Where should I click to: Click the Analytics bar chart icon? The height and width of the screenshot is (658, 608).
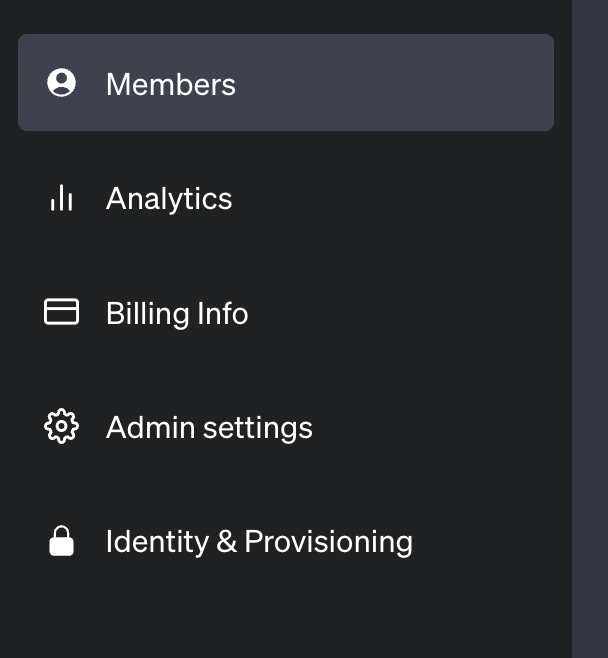click(61, 197)
